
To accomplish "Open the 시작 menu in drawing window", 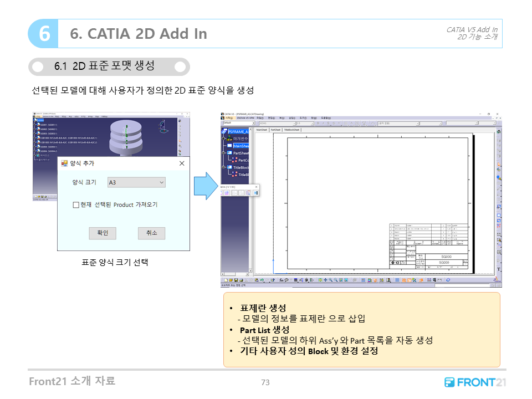I will (229, 117).
